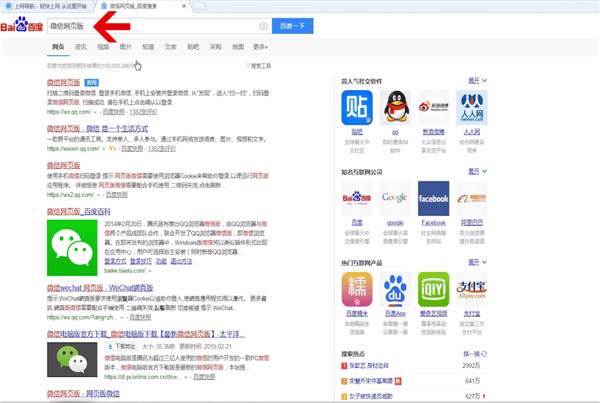Click the 换一换 text link
600x403 pixels.
(471, 354)
